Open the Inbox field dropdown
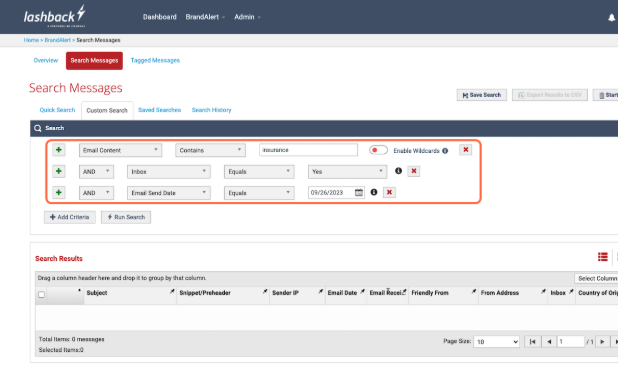The image size is (618, 375). (169, 172)
